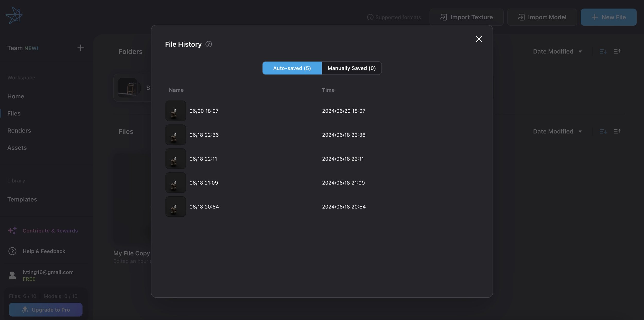Click the star logo in top-left
The height and width of the screenshot is (320, 644).
(14, 15)
